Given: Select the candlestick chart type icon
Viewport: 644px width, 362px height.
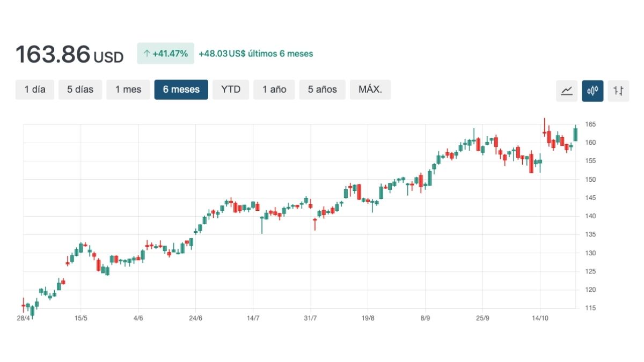Looking at the screenshot, I should point(592,91).
